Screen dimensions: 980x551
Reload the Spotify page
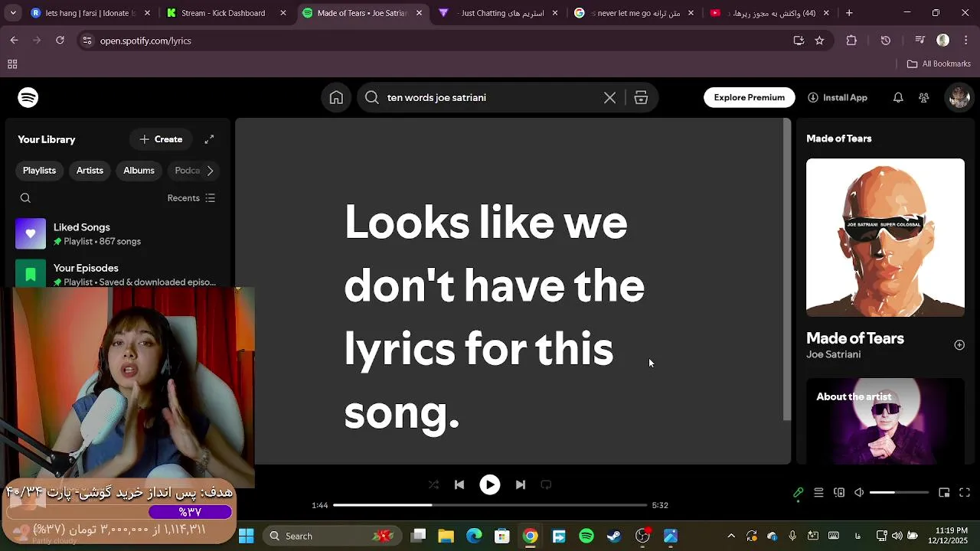pos(60,41)
